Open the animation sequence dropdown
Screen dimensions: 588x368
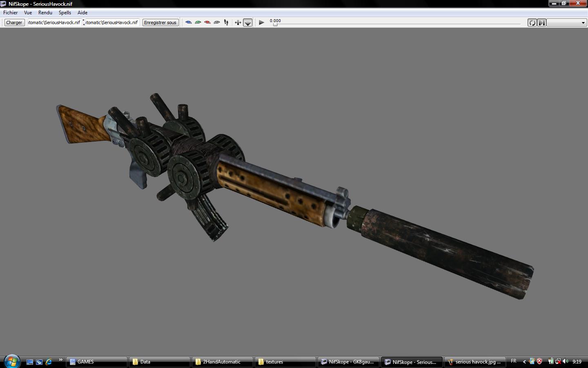[x=567, y=22]
